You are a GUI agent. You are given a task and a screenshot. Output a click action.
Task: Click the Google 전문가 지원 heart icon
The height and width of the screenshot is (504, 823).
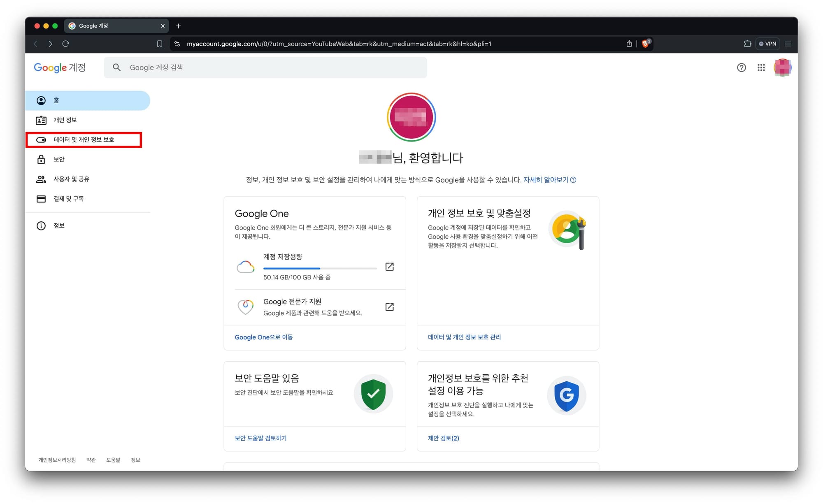tap(246, 307)
